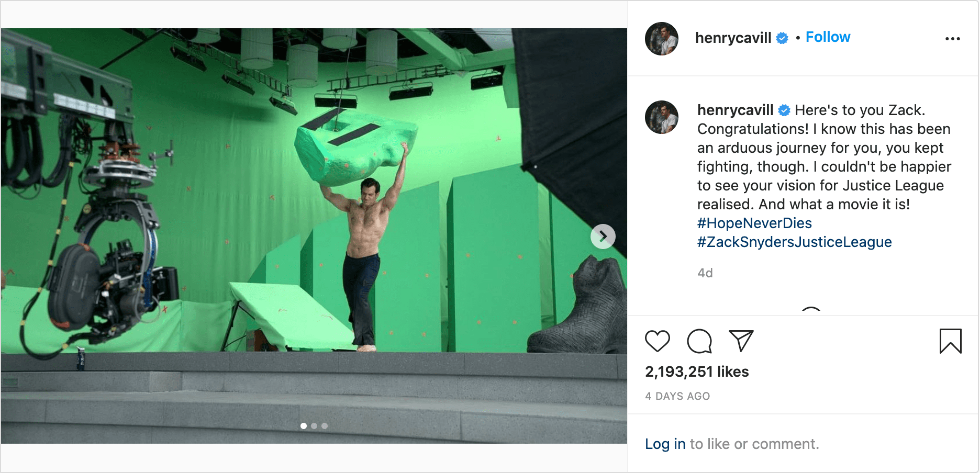Save post with bookmark icon
The image size is (980, 473).
(950, 341)
